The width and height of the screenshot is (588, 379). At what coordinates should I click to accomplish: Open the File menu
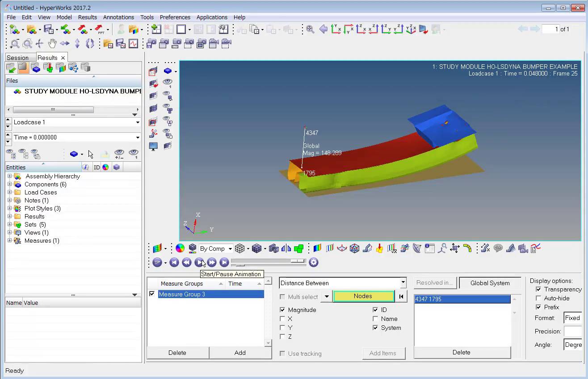click(11, 17)
